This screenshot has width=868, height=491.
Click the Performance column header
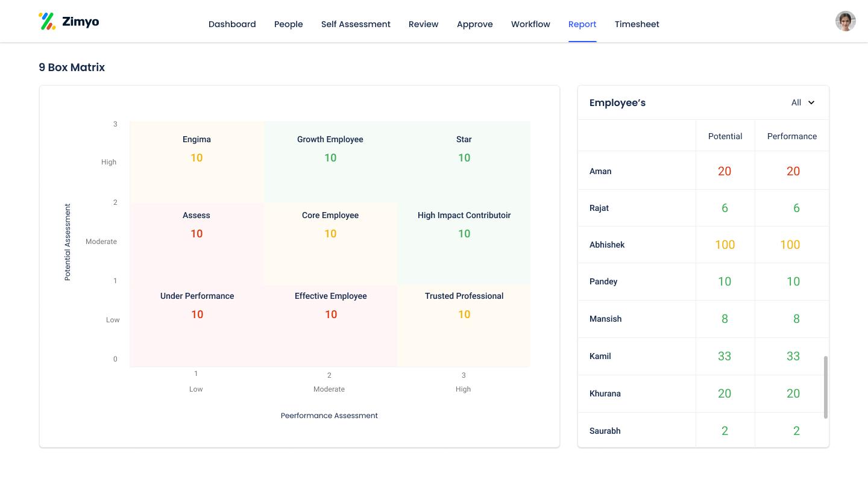point(791,136)
